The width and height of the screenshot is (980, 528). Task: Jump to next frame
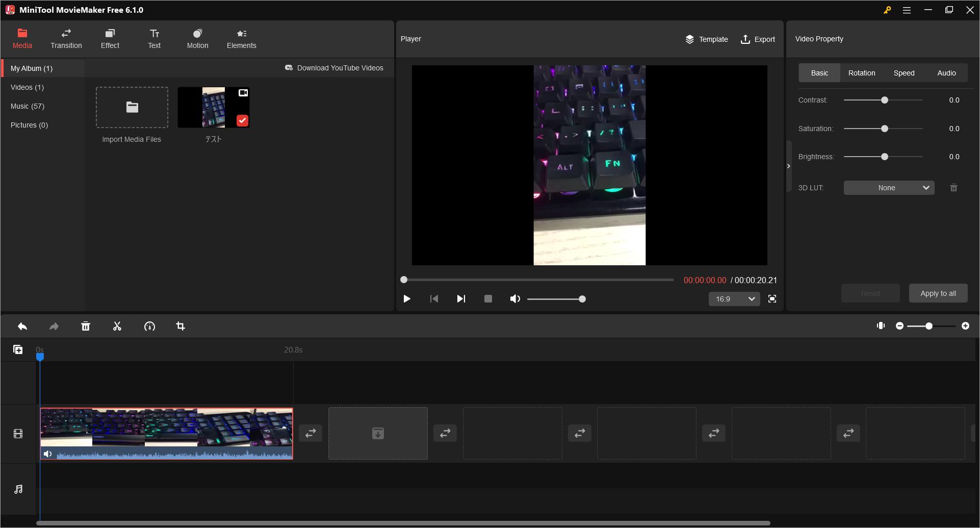[461, 299]
